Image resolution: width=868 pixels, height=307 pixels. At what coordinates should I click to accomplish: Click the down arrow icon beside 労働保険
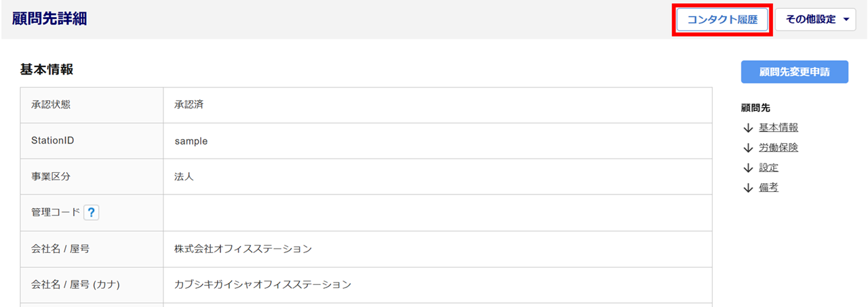pyautogui.click(x=748, y=148)
